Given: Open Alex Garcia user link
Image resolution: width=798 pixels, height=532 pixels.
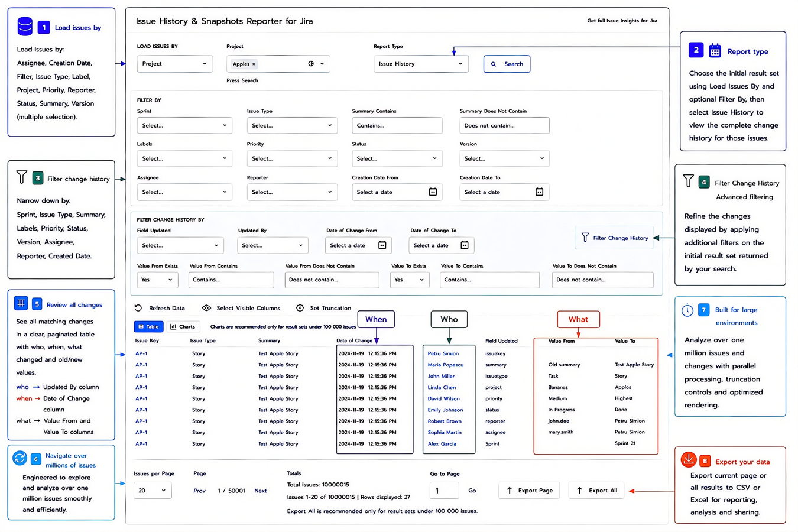Looking at the screenshot, I should [442, 443].
